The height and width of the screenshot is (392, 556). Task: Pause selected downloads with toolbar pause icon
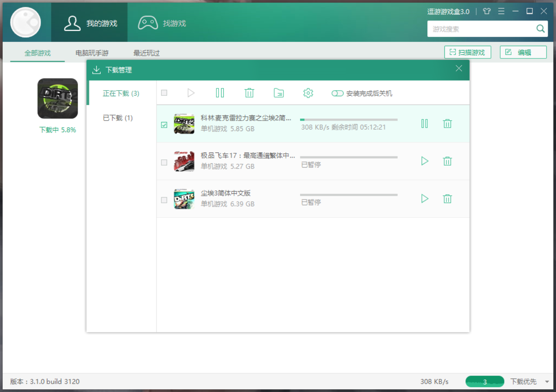[x=220, y=93]
